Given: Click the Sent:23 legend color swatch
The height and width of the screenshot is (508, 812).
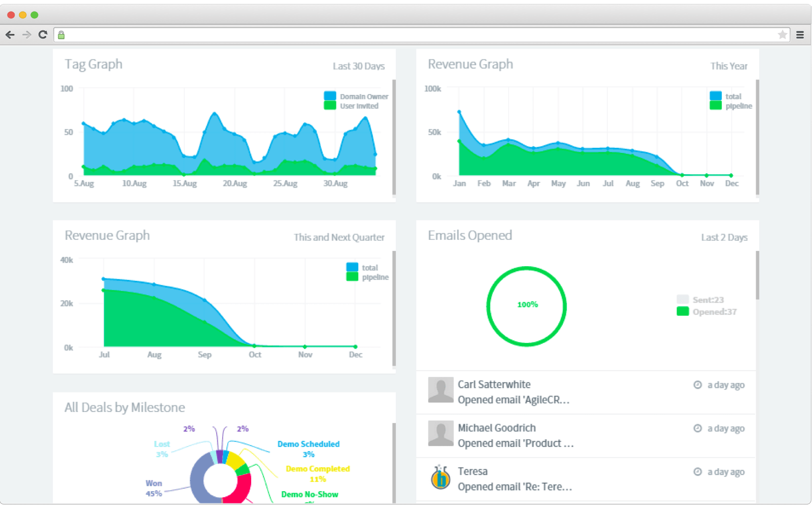Looking at the screenshot, I should click(x=683, y=300).
